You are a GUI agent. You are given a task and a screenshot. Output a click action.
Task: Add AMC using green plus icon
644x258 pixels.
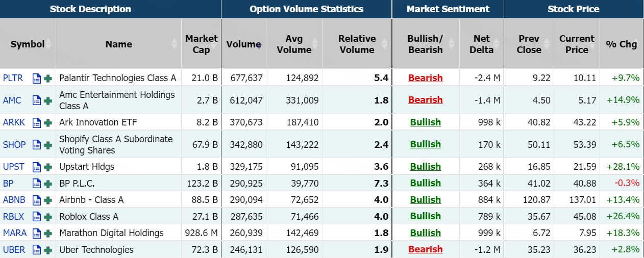48,100
